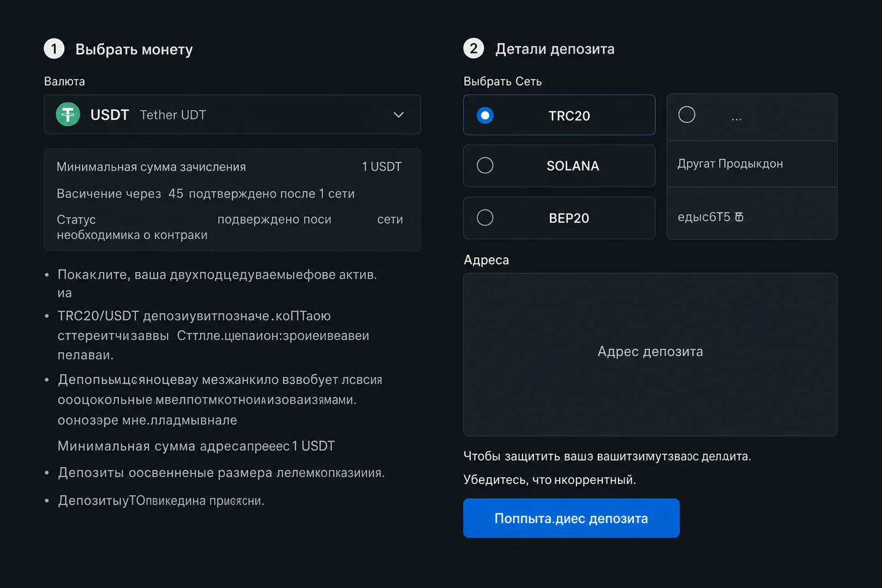
Task: Click the "Адреса" section label
Action: [x=486, y=260]
